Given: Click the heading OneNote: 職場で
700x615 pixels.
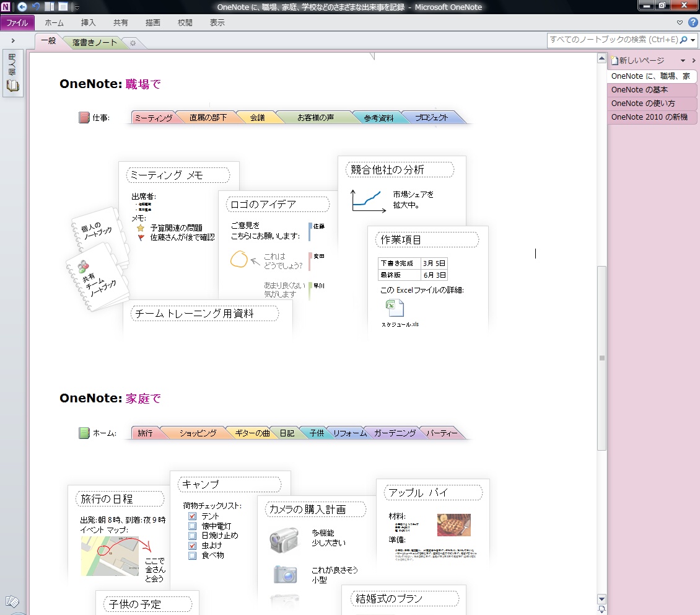Looking at the screenshot, I should [x=110, y=84].
